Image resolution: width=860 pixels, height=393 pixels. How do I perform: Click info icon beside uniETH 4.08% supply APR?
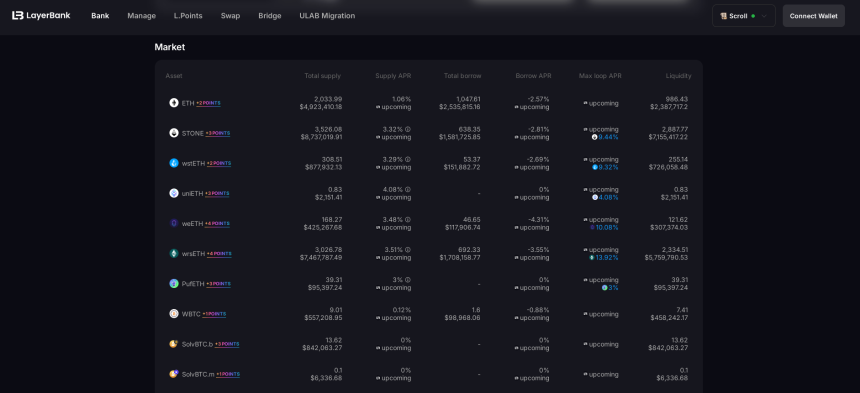[x=408, y=190]
